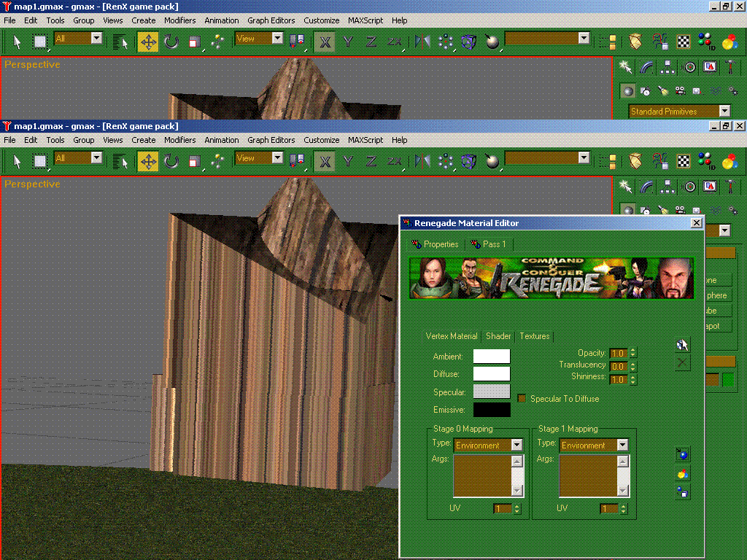Select the Move tool in the lower toolbar
Image resolution: width=747 pixels, height=560 pixels.
pyautogui.click(x=148, y=161)
